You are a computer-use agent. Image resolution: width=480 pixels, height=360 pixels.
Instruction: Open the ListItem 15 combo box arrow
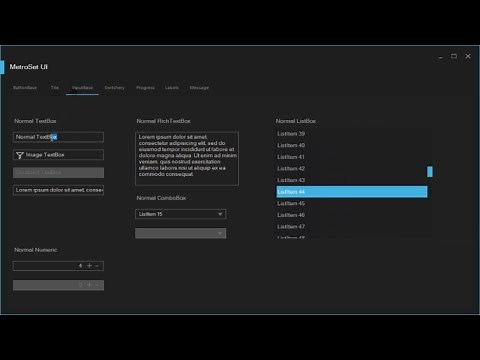[x=220, y=214]
